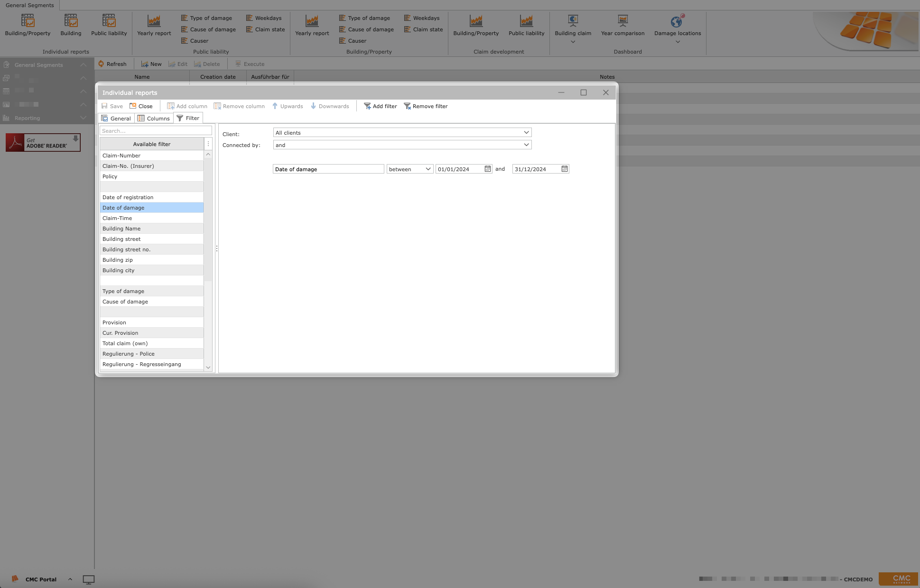This screenshot has height=588, width=920.
Task: Click the monitor icon in bottom taskbar
Action: tap(89, 579)
